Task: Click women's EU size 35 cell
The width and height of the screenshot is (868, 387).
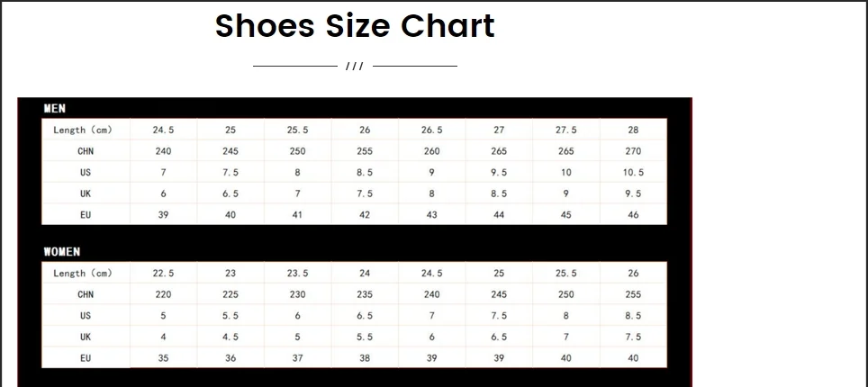Action: [163, 357]
